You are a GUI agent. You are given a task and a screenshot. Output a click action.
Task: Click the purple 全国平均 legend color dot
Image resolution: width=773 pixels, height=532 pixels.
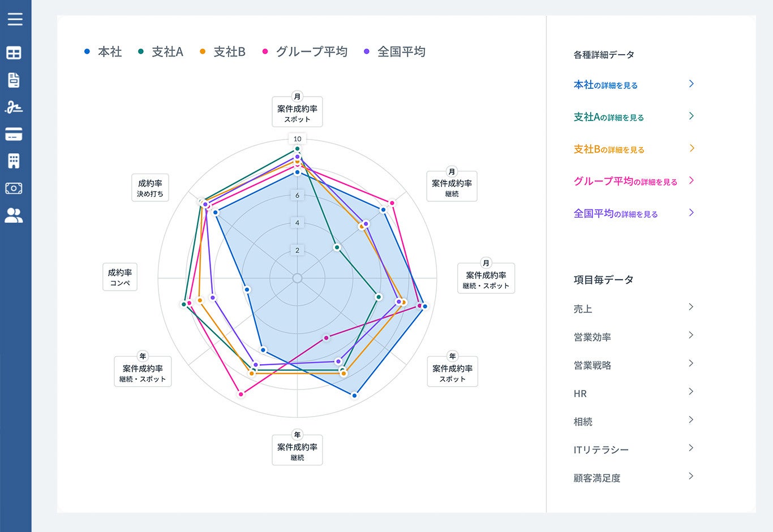click(368, 51)
